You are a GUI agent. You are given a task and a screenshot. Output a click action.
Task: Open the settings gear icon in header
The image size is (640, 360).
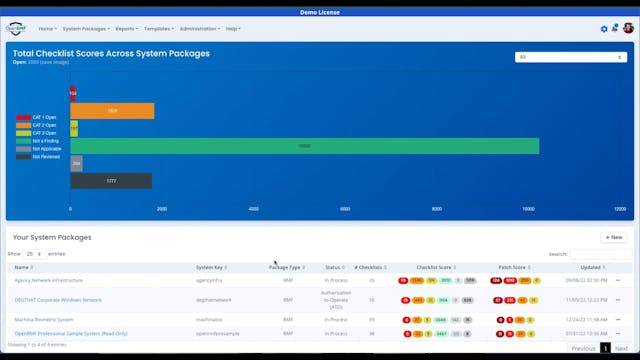coord(604,29)
